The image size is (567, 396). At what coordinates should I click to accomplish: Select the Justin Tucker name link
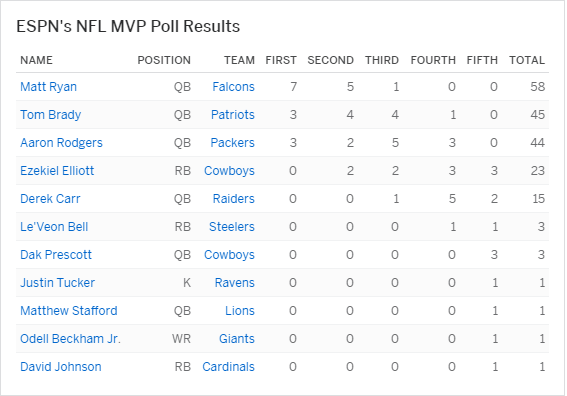[57, 282]
